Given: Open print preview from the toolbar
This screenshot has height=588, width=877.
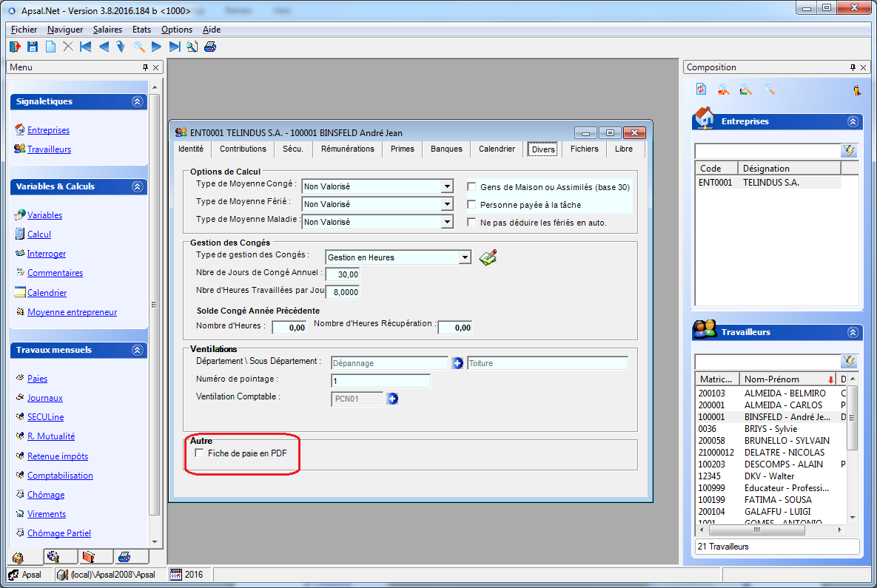Looking at the screenshot, I should pos(192,47).
